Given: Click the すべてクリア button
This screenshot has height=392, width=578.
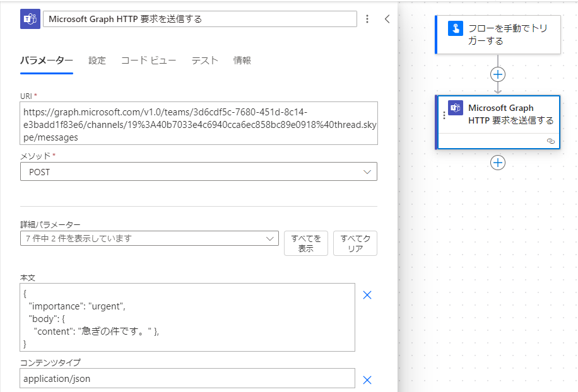Looking at the screenshot, I should (355, 243).
